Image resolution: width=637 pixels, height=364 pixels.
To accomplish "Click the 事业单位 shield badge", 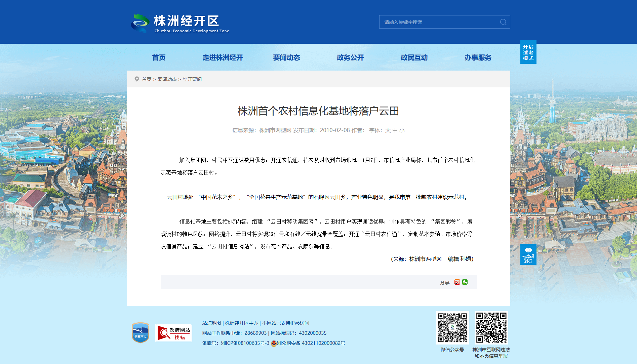I will click(141, 333).
